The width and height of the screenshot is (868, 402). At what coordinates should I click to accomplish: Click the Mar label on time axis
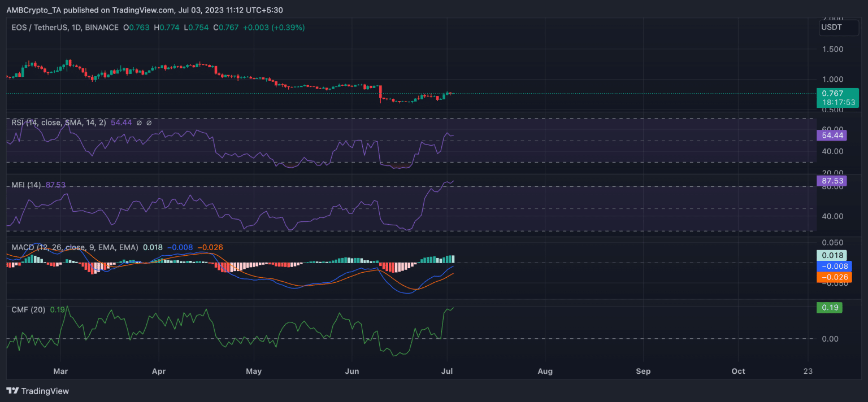pos(60,371)
